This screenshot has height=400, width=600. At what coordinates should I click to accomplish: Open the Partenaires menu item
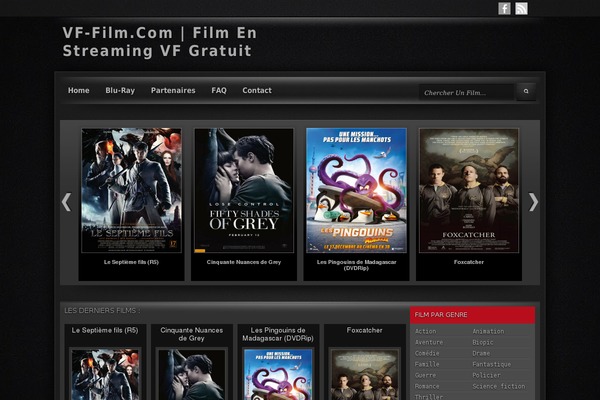(173, 90)
